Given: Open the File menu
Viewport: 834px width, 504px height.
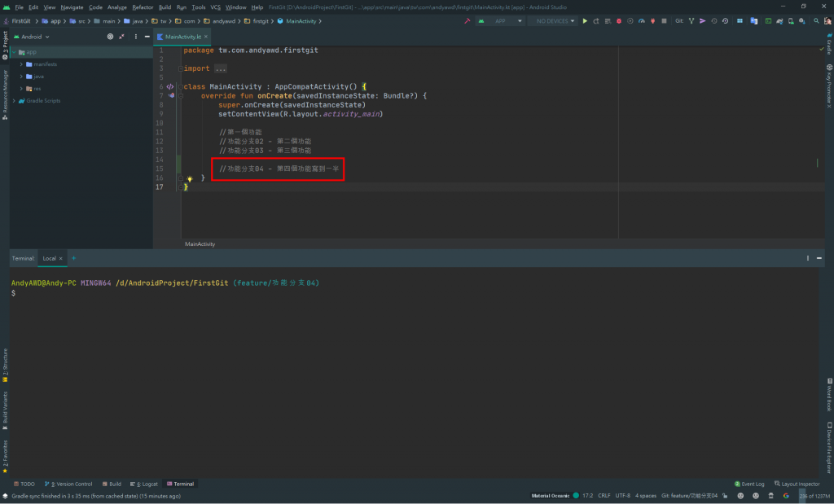Looking at the screenshot, I should pos(20,7).
